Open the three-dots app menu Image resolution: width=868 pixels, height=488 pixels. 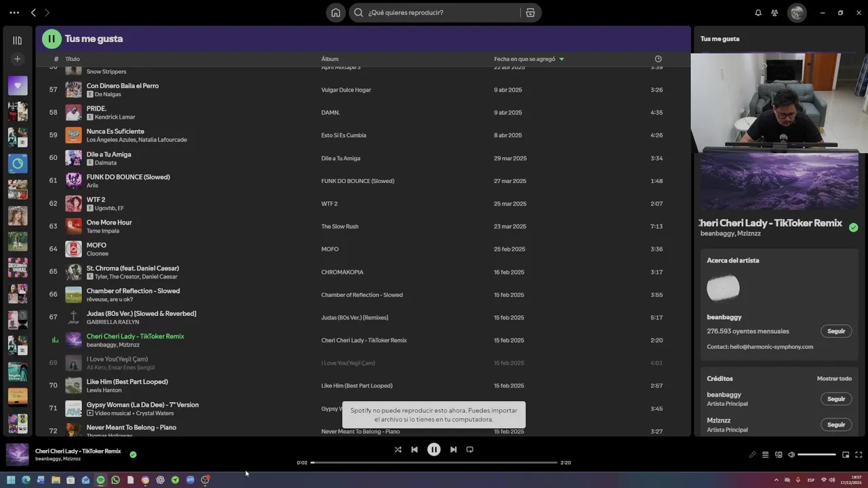(x=14, y=12)
